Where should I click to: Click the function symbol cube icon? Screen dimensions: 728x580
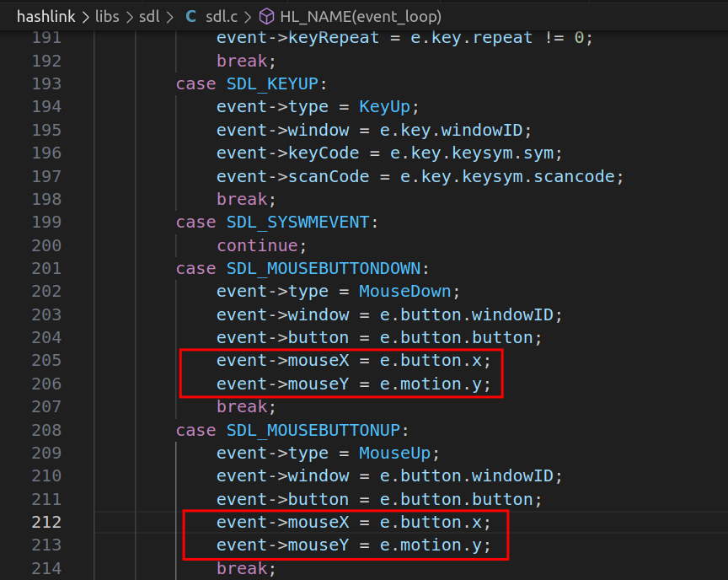[266, 17]
